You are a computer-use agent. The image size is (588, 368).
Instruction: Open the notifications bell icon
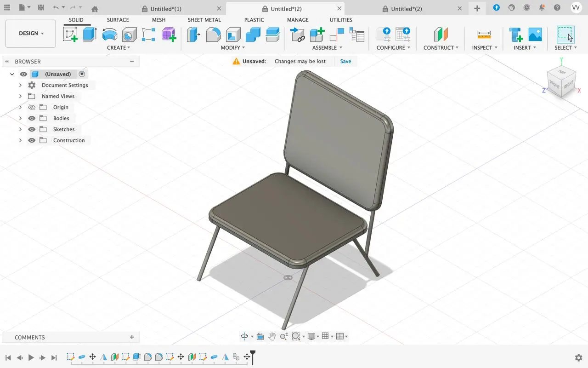pyautogui.click(x=542, y=8)
